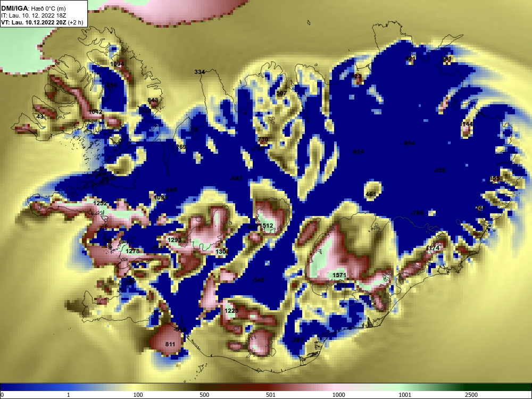The image size is (532, 399).
Task: Click the 1144 value label
Action: click(x=466, y=124)
